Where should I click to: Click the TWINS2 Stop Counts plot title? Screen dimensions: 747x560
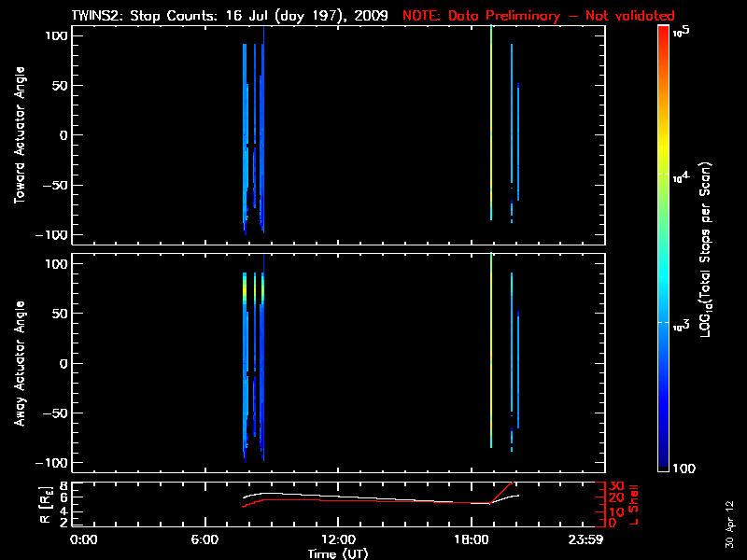[x=229, y=16]
